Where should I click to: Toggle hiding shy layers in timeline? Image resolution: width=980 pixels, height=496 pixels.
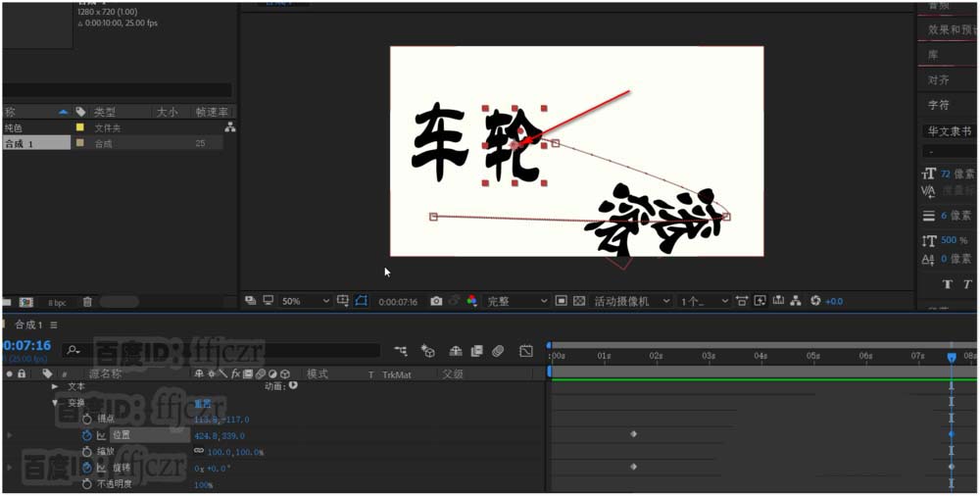457,351
